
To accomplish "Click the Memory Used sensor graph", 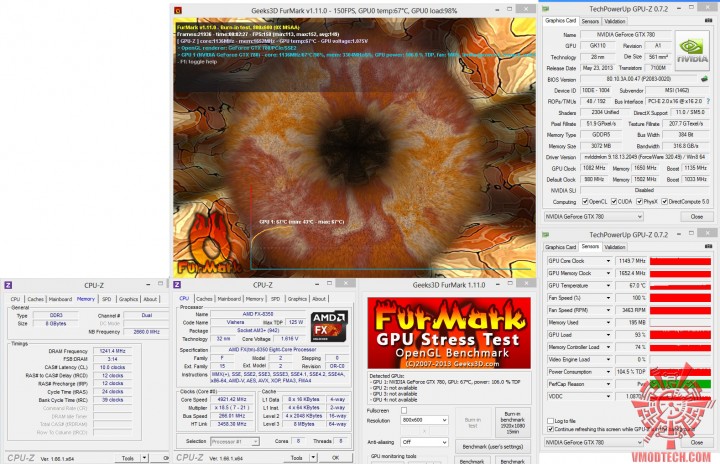I will pyautogui.click(x=681, y=323).
